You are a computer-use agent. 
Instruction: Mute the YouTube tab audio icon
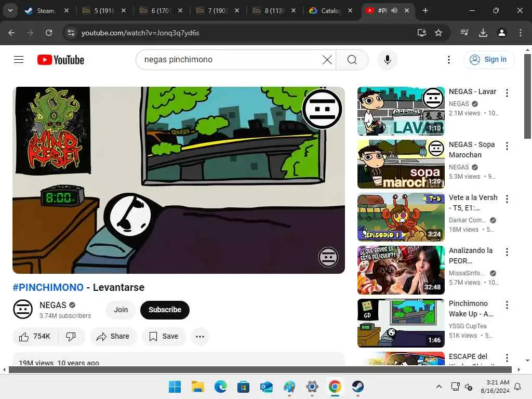click(x=394, y=10)
